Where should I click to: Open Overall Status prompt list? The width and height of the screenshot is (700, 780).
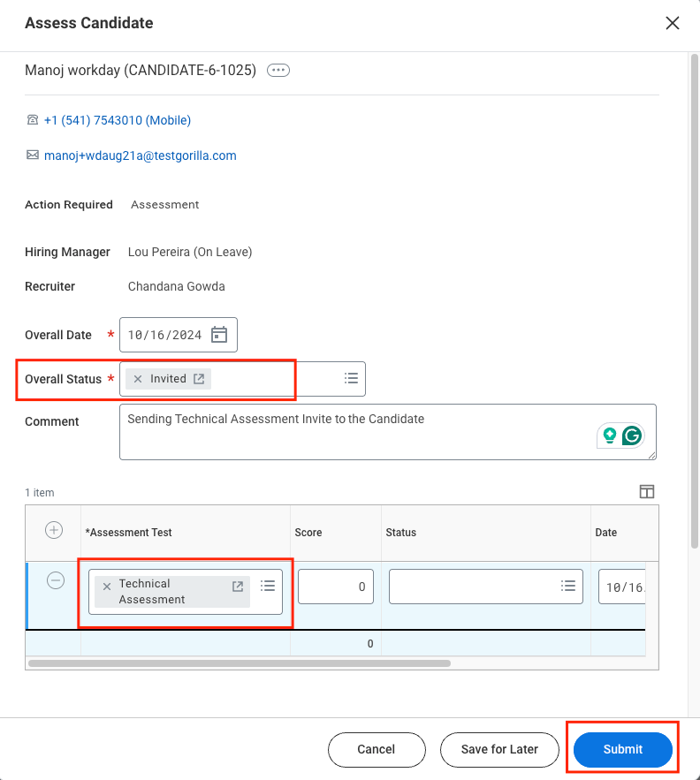coord(351,379)
